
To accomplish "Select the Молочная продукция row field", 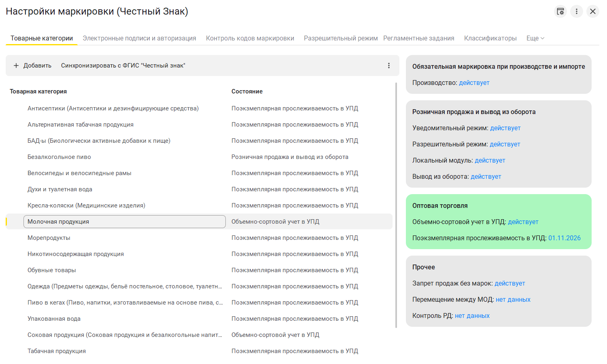I will point(124,222).
